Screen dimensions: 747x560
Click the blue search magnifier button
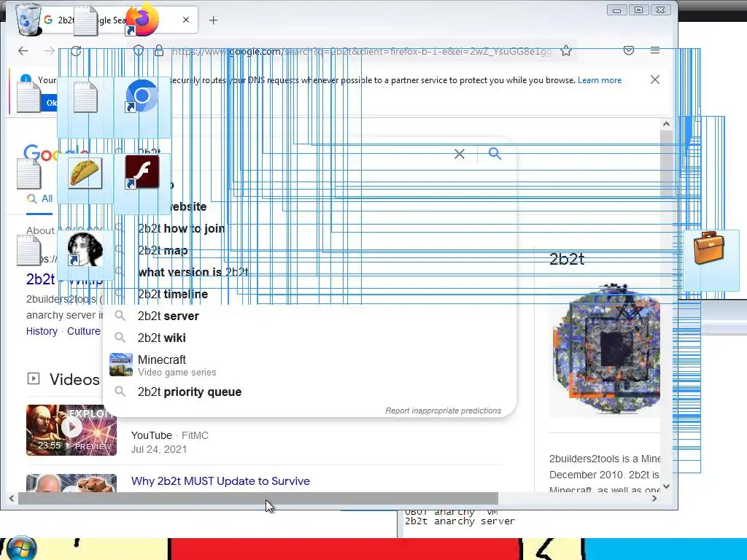click(x=495, y=153)
